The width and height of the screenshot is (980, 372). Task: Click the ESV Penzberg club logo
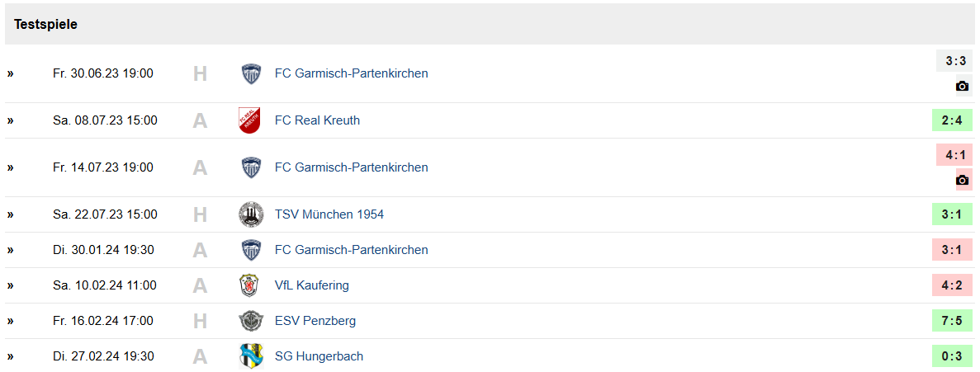coord(251,322)
